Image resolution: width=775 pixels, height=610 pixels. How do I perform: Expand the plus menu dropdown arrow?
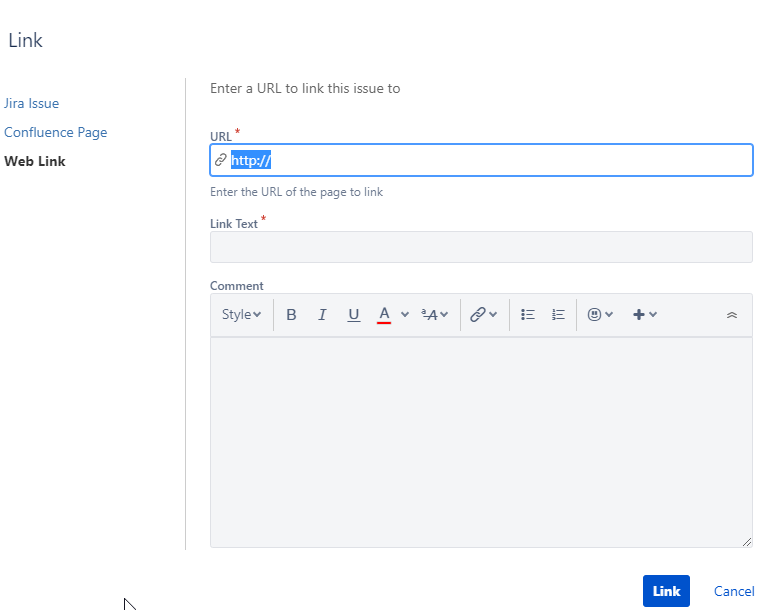(653, 314)
